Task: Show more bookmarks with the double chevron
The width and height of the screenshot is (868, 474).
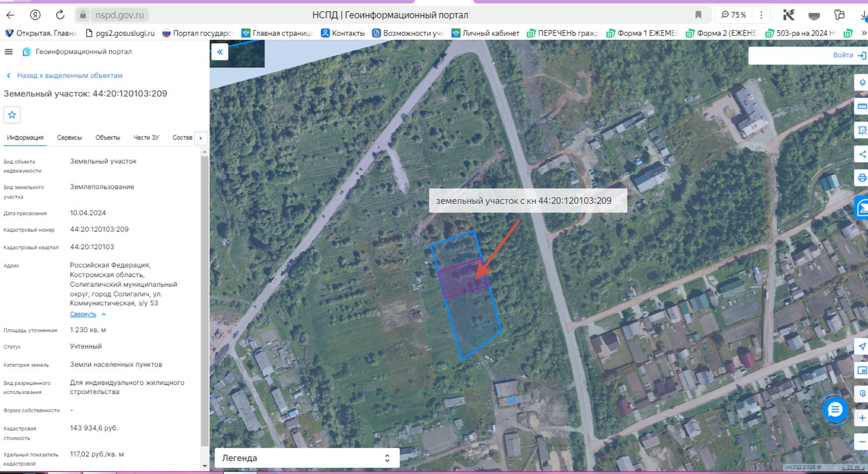Action: pyautogui.click(x=863, y=33)
